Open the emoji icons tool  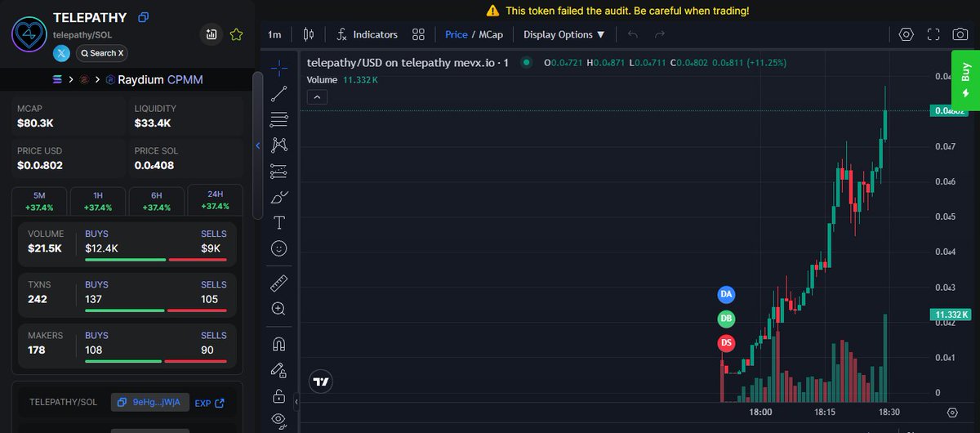[x=278, y=248]
